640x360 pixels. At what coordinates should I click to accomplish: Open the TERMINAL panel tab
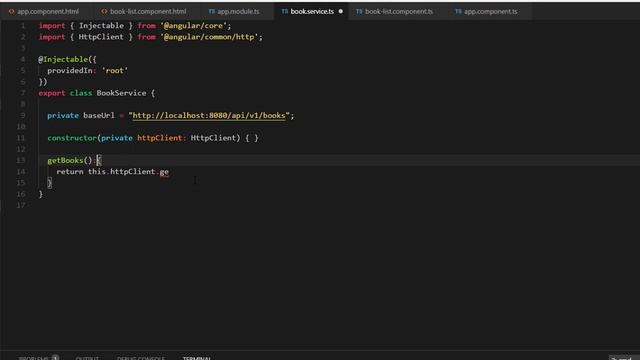[197, 358]
